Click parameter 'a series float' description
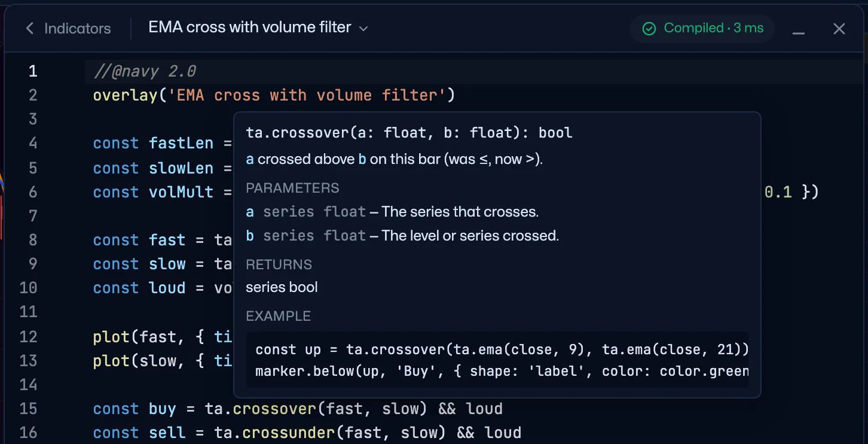 (x=392, y=212)
